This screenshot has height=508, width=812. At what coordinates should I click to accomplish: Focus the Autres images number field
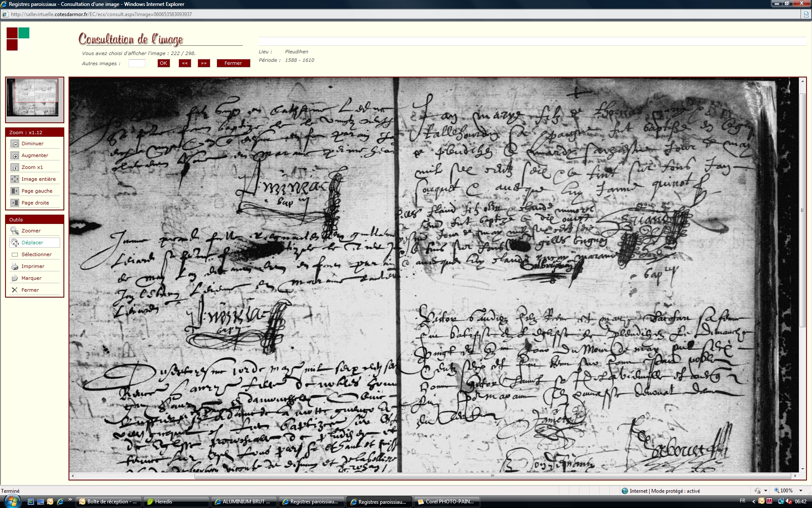pyautogui.click(x=137, y=63)
